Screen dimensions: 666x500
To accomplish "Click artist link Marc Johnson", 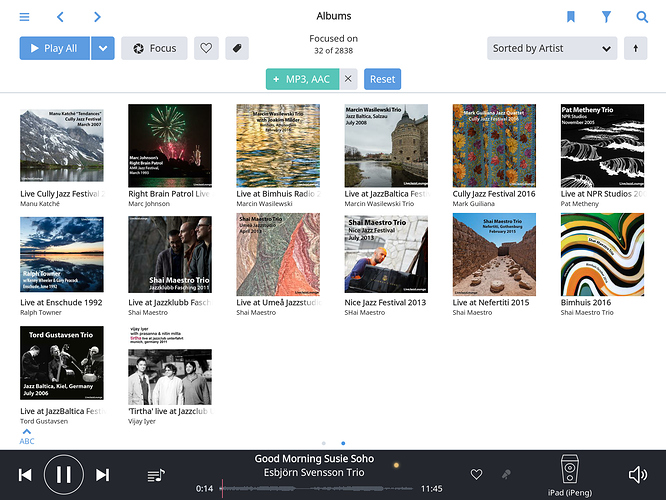I will click(x=149, y=204).
